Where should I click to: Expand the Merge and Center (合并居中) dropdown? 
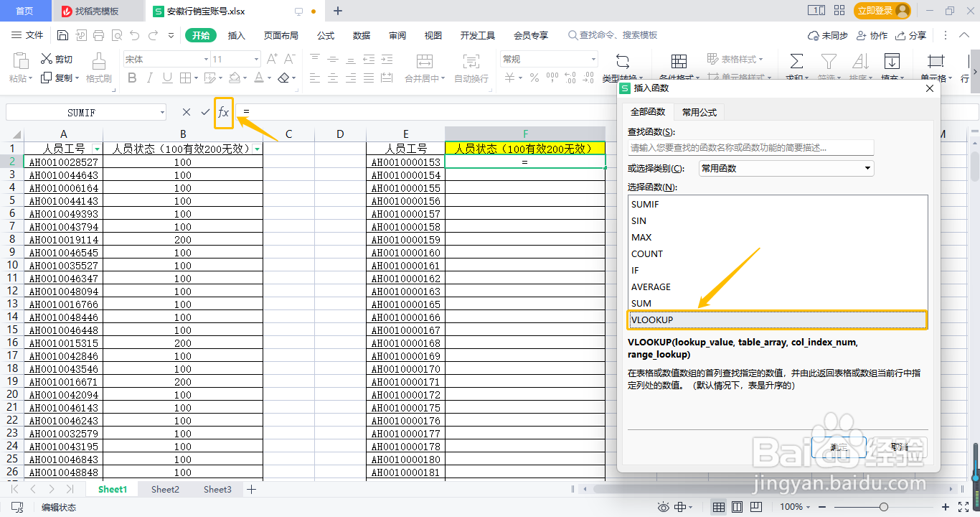(x=443, y=79)
